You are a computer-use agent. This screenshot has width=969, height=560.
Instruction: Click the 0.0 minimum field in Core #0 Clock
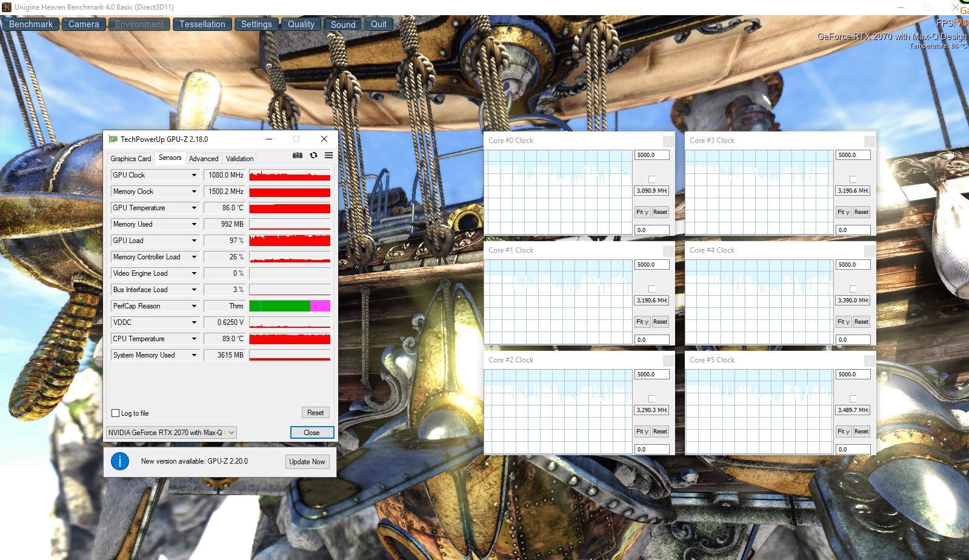click(652, 230)
